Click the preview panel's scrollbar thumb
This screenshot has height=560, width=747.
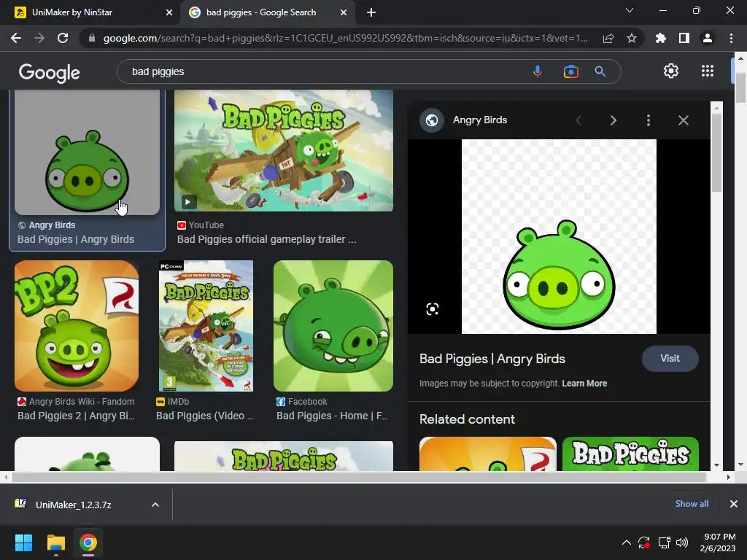716,152
